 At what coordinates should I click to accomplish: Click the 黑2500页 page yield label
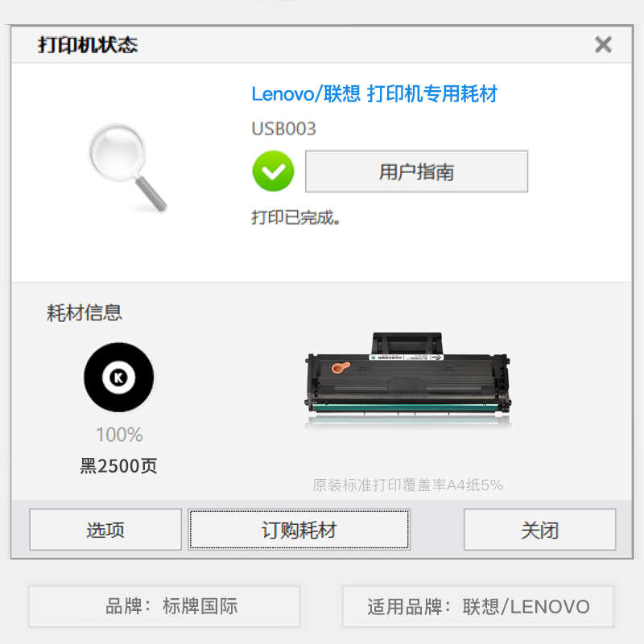point(118,466)
